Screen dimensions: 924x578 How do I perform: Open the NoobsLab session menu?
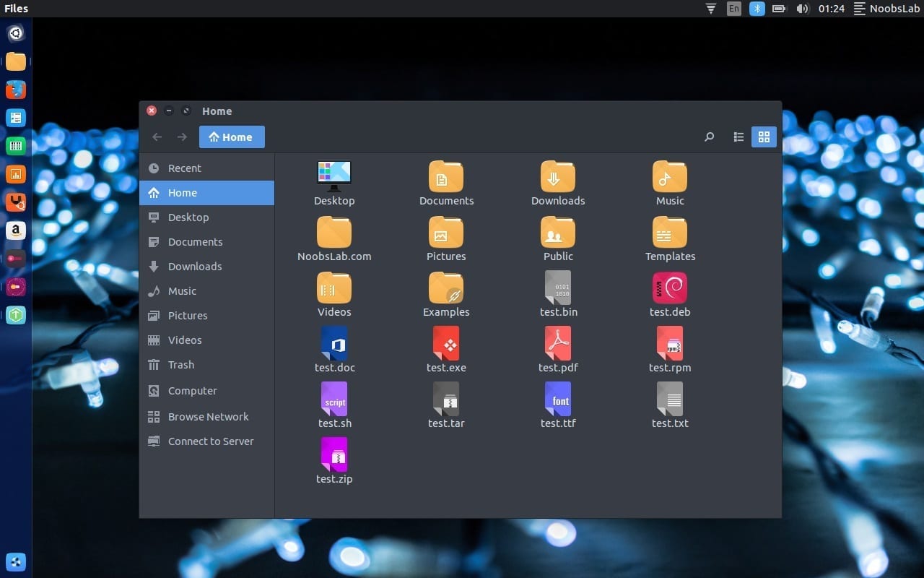887,9
